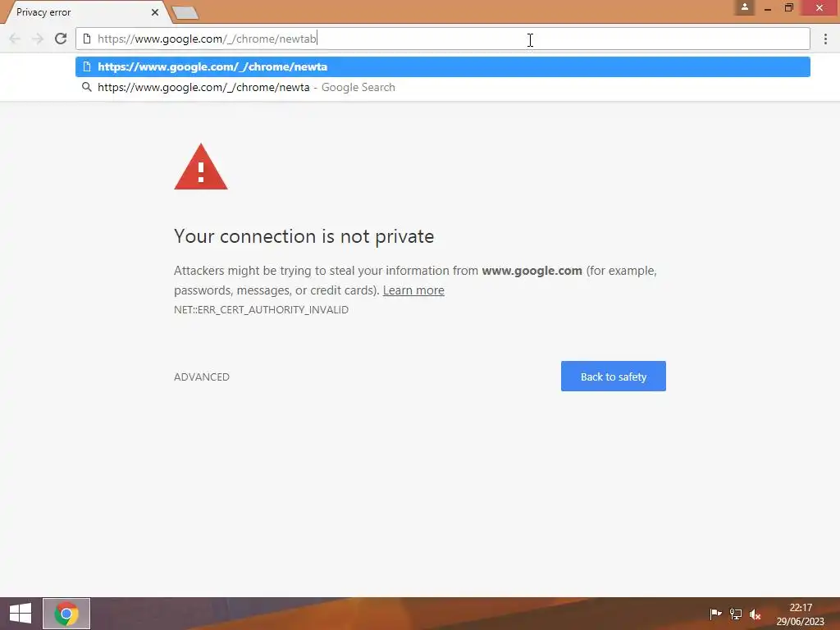Open the Learn more link
Viewport: 840px width, 630px height.
tap(413, 290)
